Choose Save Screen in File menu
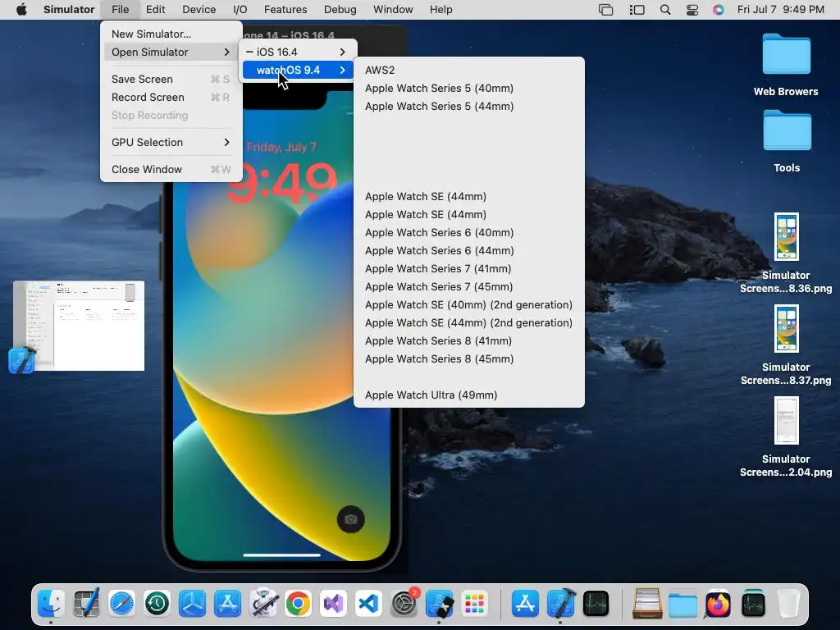Viewport: 840px width, 630px height. [171, 80]
